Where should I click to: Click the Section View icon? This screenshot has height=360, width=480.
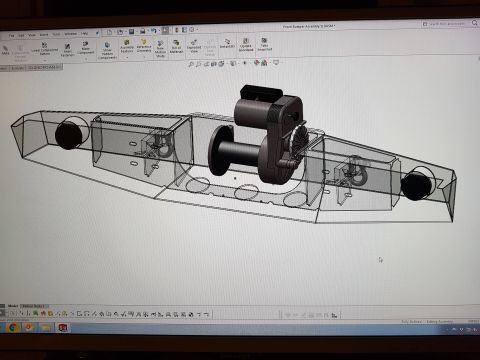pos(214,64)
